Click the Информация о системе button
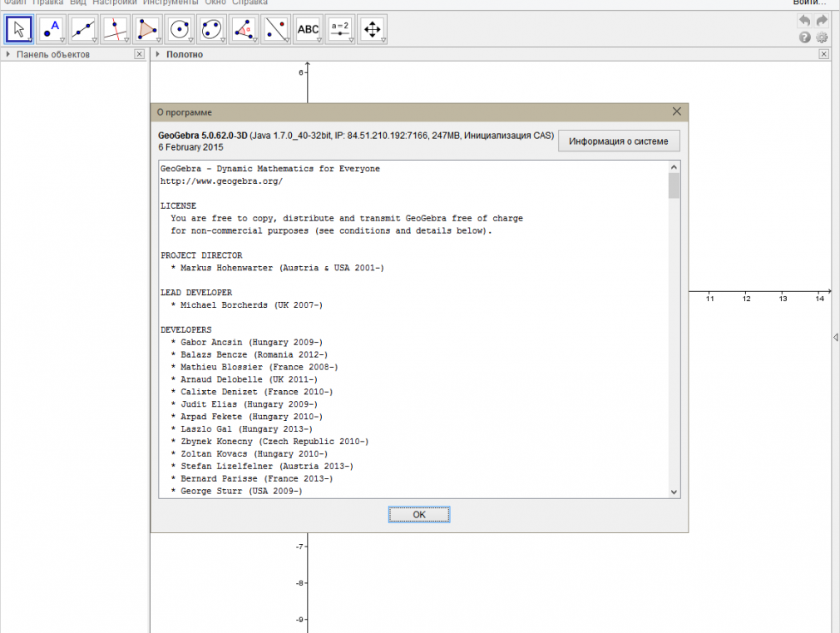 coord(619,141)
